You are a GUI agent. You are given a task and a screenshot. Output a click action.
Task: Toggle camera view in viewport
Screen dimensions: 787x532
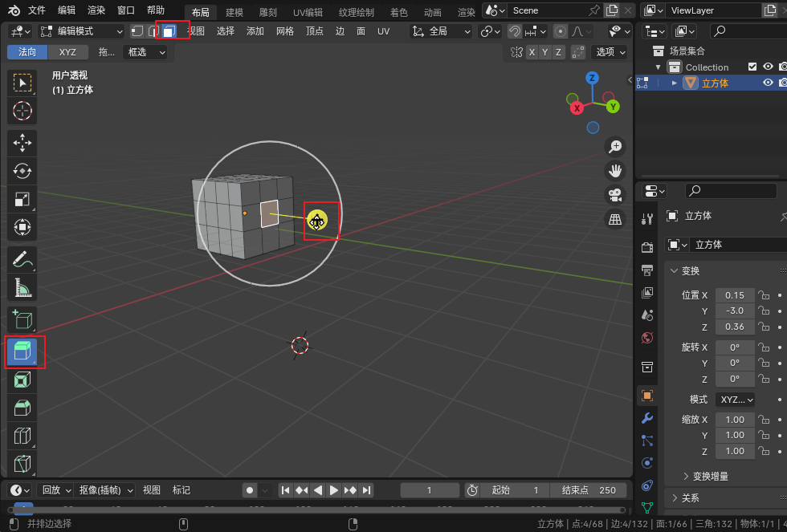tap(615, 195)
